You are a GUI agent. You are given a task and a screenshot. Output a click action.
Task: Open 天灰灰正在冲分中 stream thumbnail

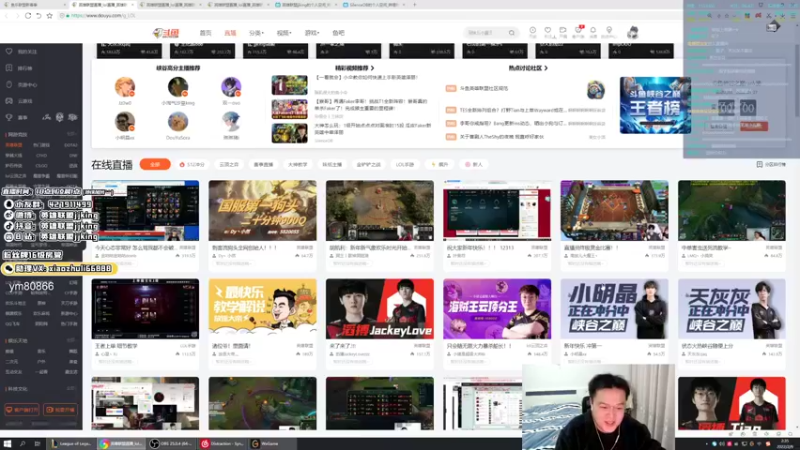click(x=732, y=309)
